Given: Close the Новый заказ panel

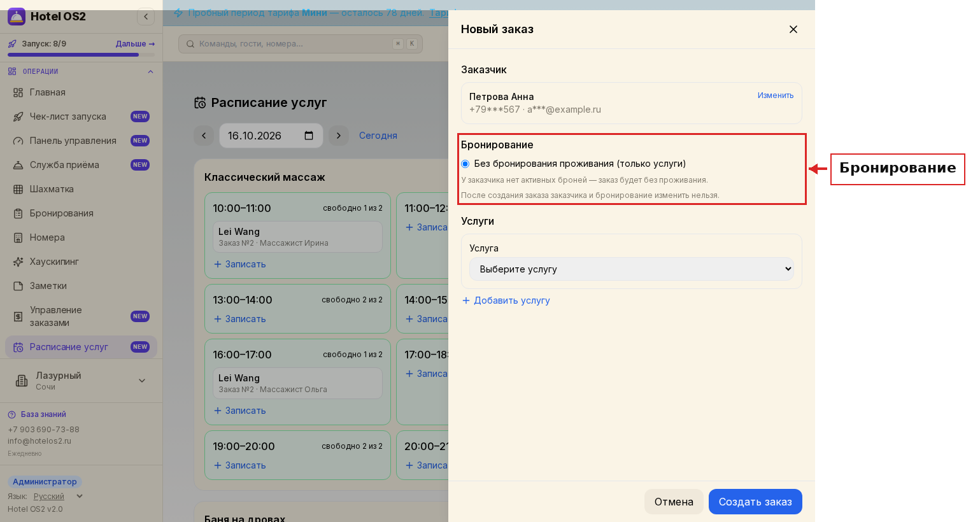Looking at the screenshot, I should (x=793, y=29).
